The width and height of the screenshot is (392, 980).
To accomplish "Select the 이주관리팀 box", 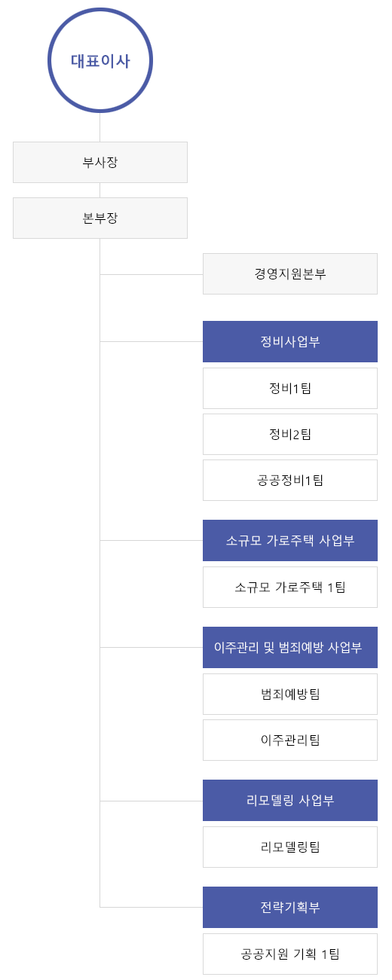I will pos(290,740).
